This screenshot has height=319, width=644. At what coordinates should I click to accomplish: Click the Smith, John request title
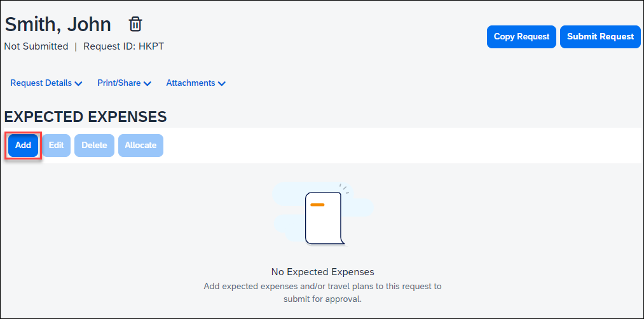tap(58, 24)
